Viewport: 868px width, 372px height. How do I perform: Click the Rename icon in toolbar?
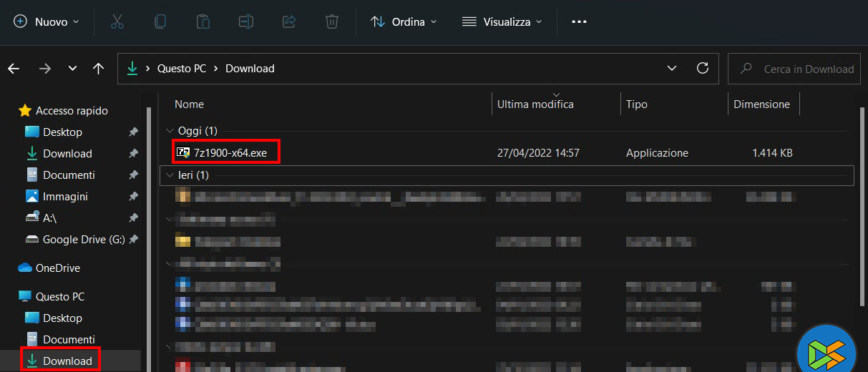(246, 21)
